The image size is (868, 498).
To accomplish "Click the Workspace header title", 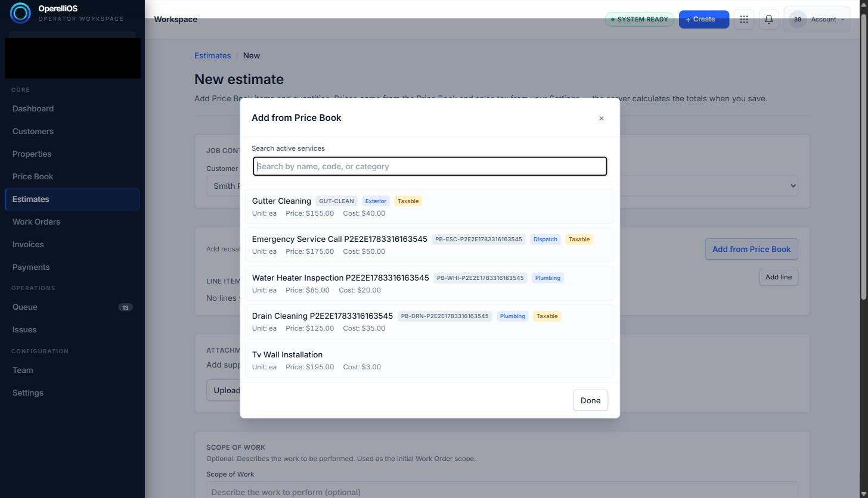I will click(x=175, y=19).
